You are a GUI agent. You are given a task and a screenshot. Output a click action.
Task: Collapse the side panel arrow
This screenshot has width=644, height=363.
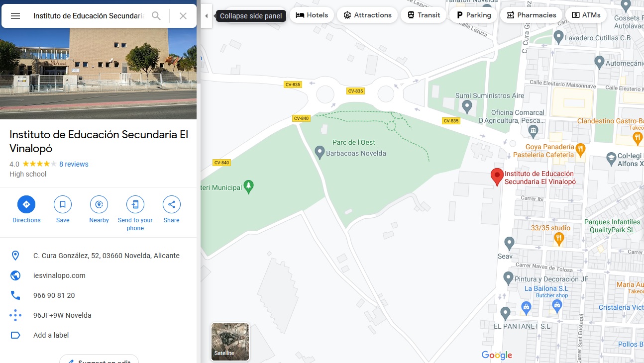pos(206,16)
